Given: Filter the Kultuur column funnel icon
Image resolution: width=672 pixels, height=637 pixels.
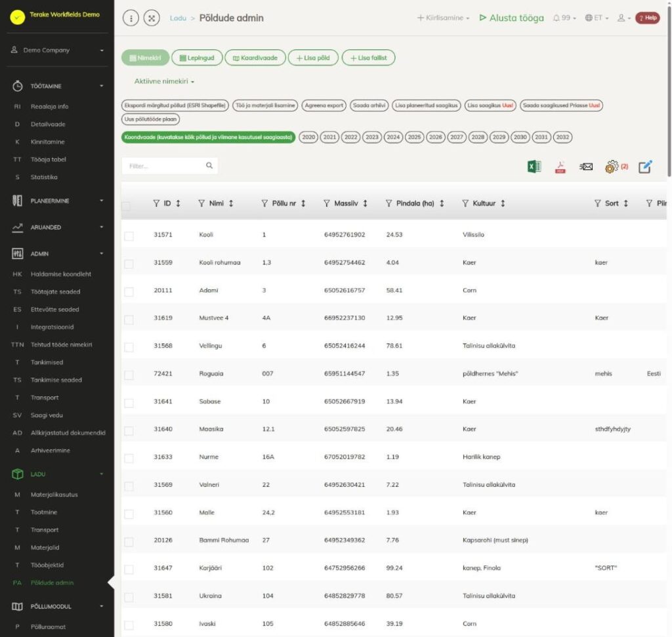Looking at the screenshot, I should (x=465, y=203).
